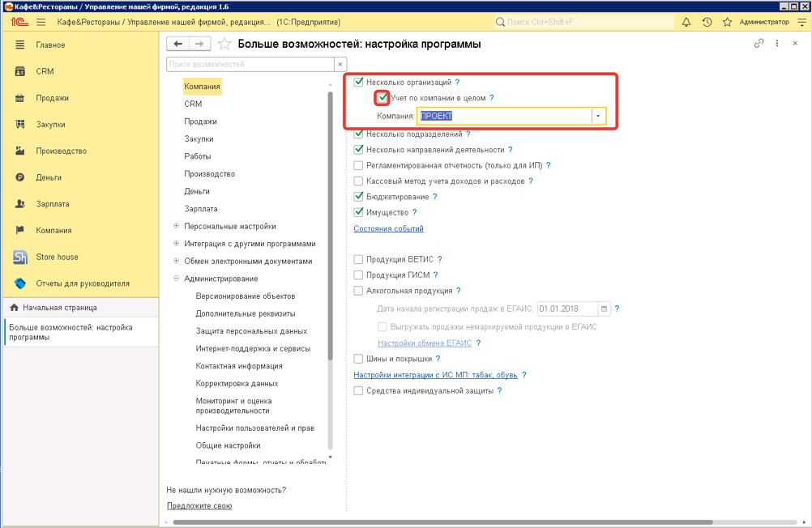Enable Регламентированная отчетность checkbox

[358, 166]
